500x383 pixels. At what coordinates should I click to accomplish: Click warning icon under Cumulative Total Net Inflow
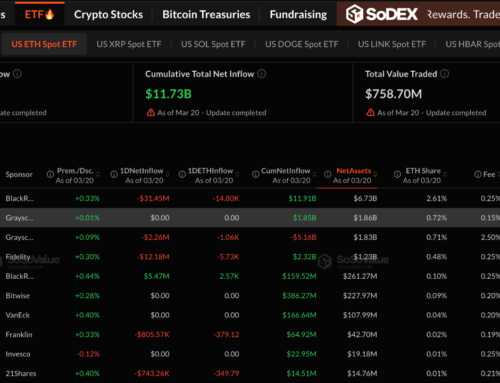pyautogui.click(x=151, y=113)
